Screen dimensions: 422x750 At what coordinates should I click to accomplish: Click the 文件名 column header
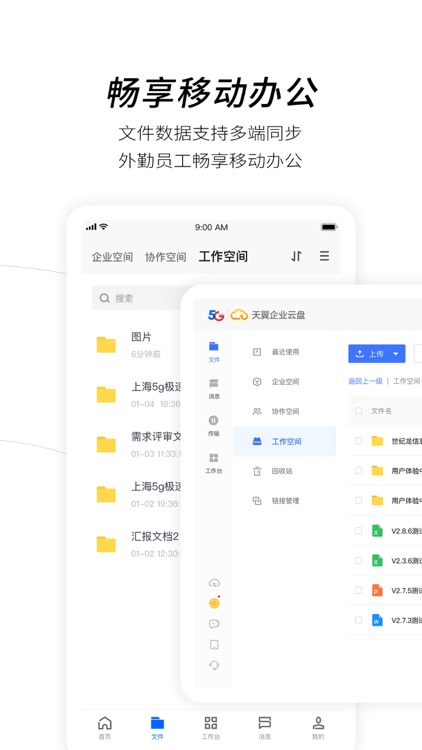coord(381,411)
